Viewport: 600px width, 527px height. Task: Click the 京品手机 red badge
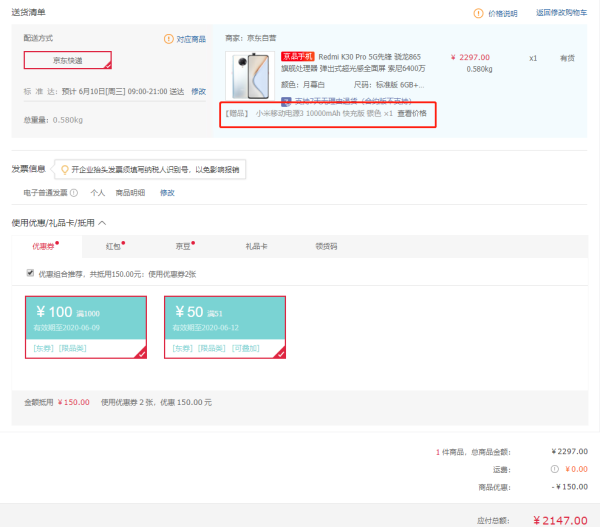pyautogui.click(x=298, y=57)
